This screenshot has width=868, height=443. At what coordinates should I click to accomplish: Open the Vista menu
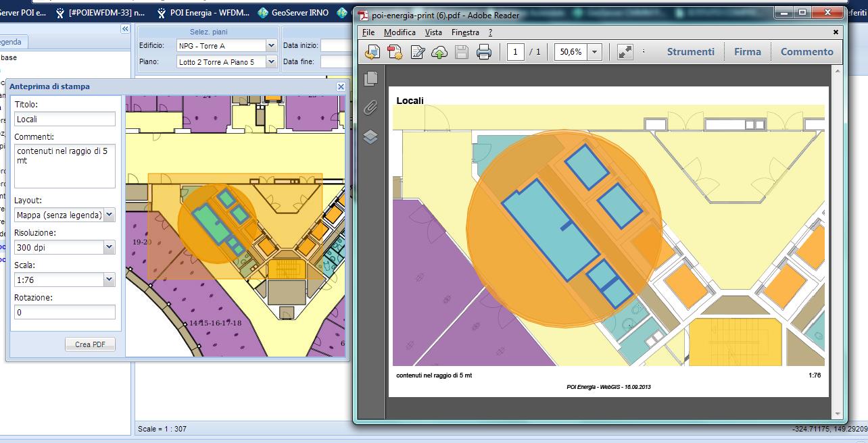(x=433, y=32)
